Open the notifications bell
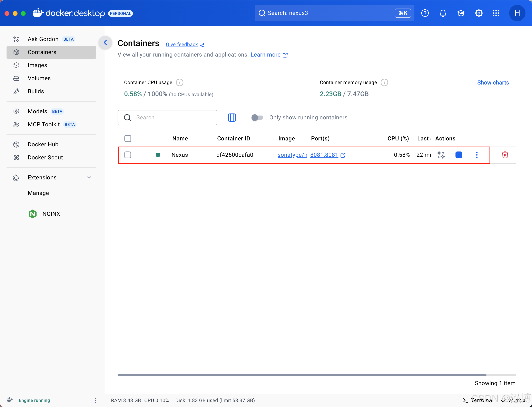The width and height of the screenshot is (532, 407). pos(443,13)
